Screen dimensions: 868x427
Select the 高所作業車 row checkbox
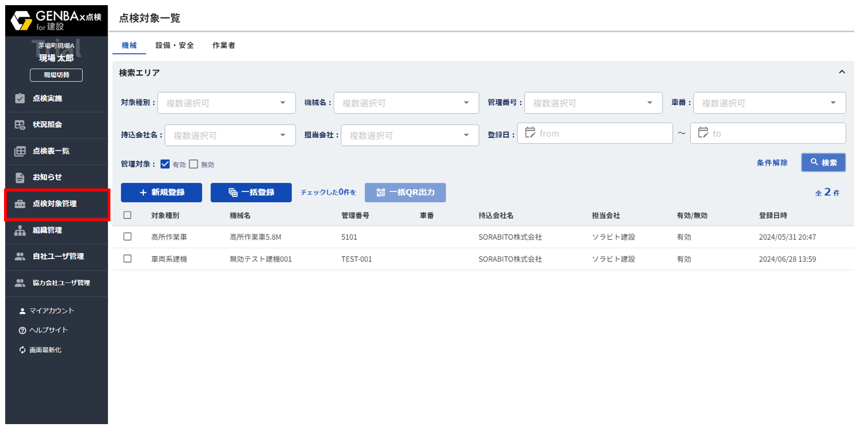[128, 237]
